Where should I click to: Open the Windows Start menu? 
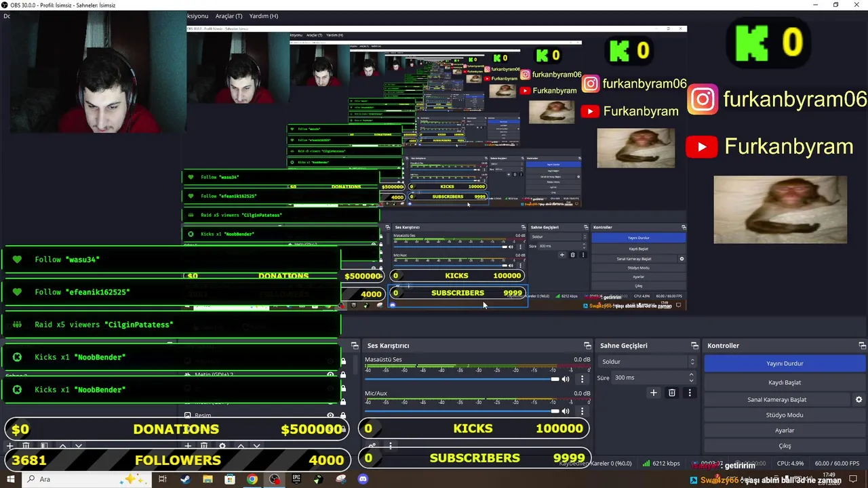(x=10, y=479)
